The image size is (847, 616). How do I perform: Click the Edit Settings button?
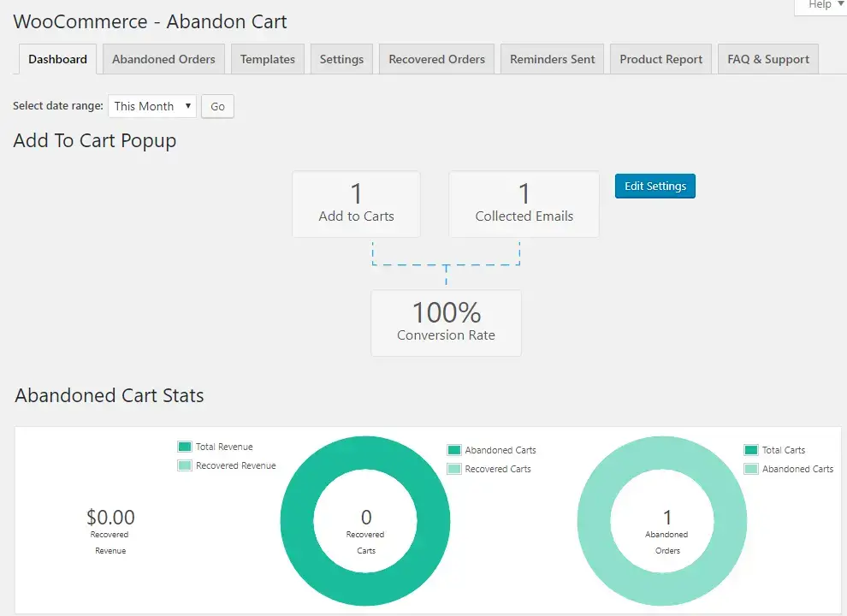click(x=655, y=186)
